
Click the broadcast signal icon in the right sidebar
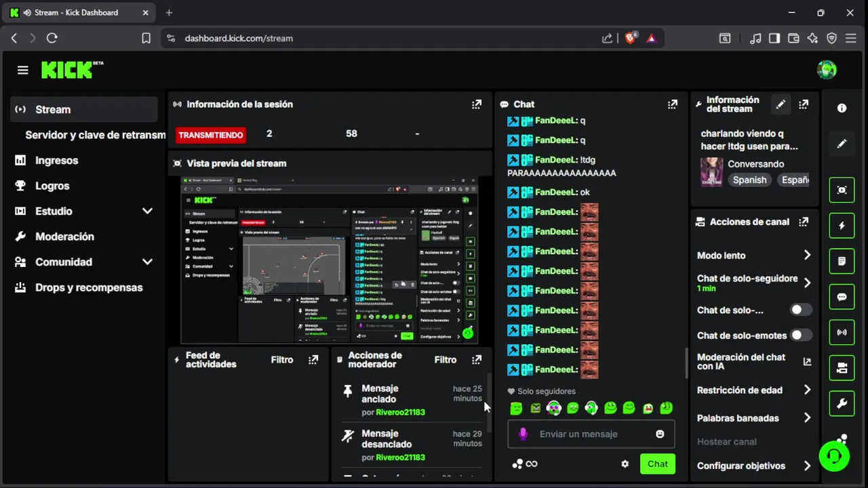pyautogui.click(x=842, y=333)
